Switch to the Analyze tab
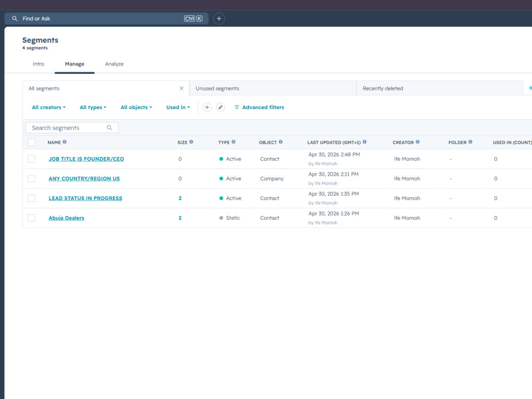Screen dimensions: 532x399 coord(114,64)
